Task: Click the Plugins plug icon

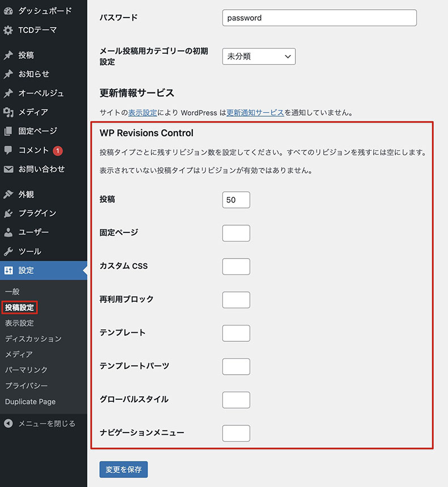Action: [9, 213]
